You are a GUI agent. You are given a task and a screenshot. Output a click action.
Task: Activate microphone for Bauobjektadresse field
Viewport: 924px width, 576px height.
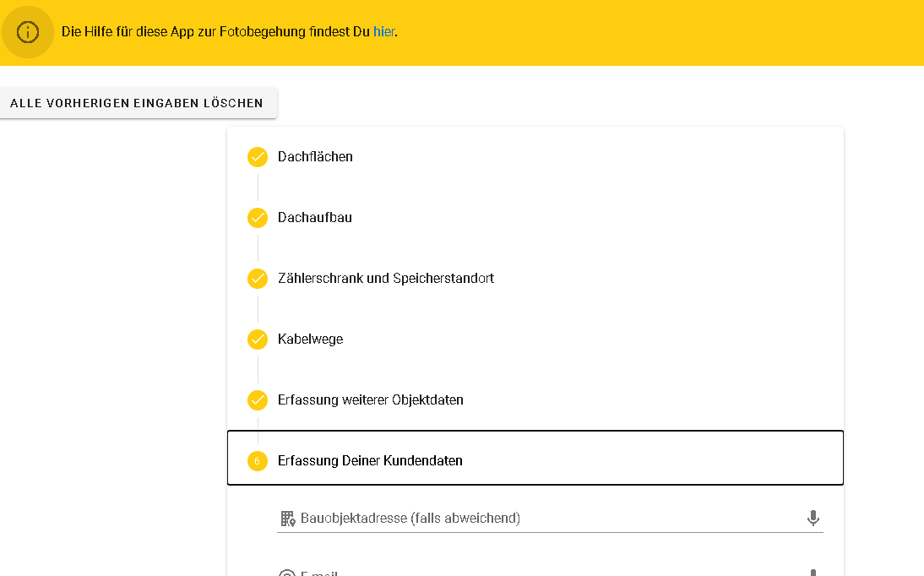pyautogui.click(x=813, y=518)
